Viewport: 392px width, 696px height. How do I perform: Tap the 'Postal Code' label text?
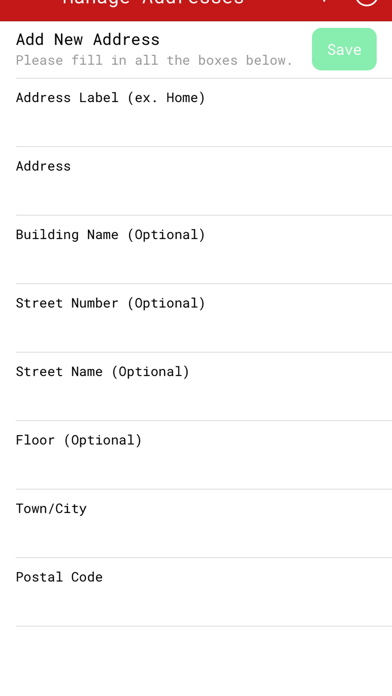[59, 577]
